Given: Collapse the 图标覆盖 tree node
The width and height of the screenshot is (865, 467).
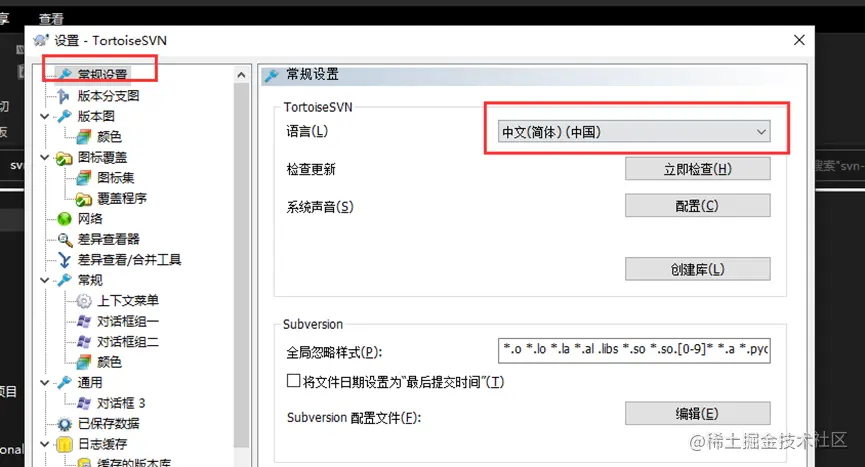Looking at the screenshot, I should [45, 158].
